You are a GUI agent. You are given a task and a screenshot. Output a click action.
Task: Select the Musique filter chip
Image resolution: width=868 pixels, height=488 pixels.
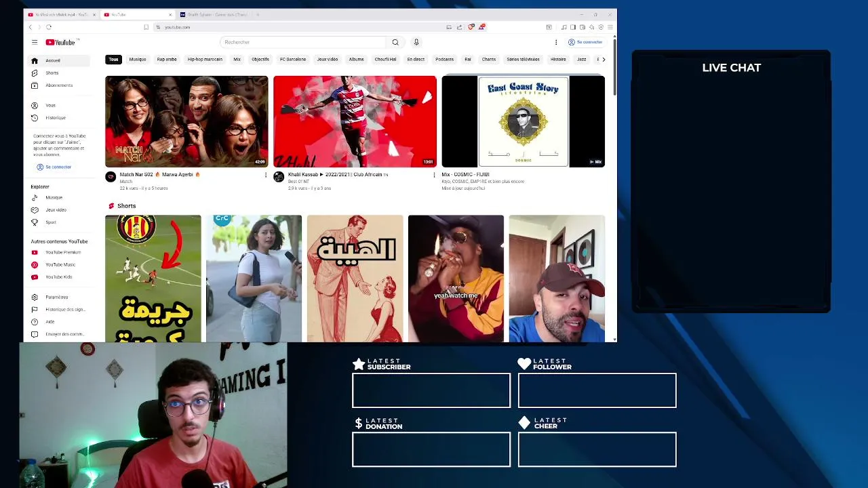coord(138,60)
